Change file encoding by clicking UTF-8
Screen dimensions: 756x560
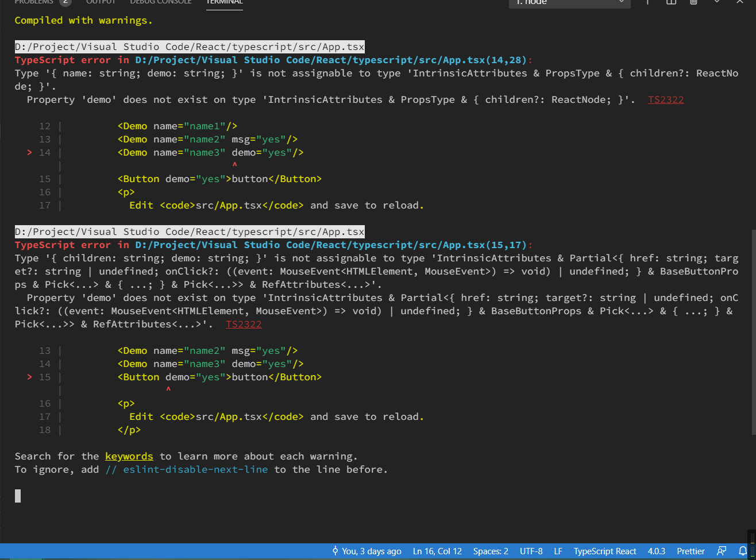coord(531,551)
